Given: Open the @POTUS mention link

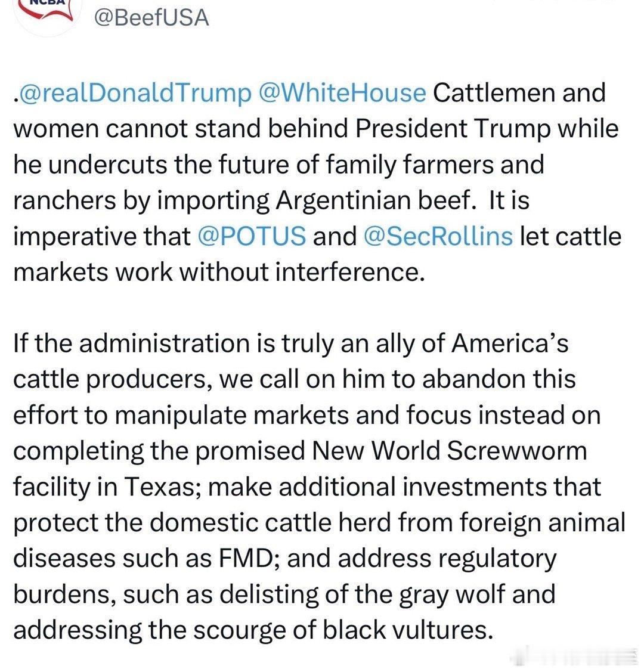Looking at the screenshot, I should 251,236.
